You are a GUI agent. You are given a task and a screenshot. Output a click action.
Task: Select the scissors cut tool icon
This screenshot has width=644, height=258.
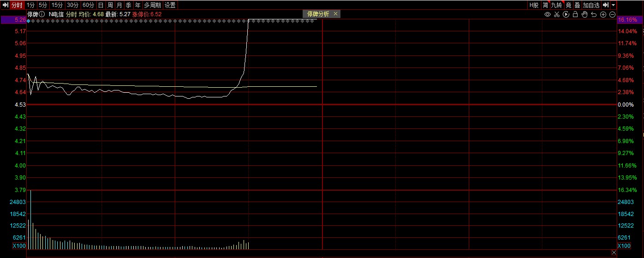557,15
